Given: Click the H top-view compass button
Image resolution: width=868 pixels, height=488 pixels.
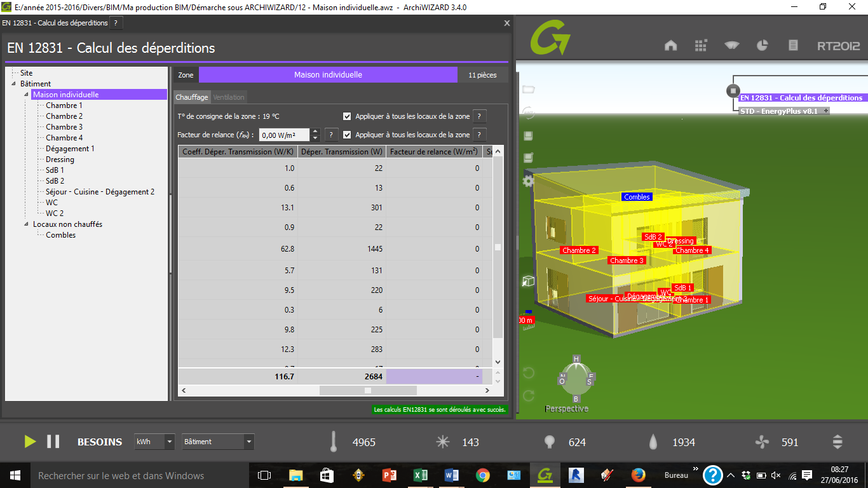Looking at the screenshot, I should tap(576, 360).
